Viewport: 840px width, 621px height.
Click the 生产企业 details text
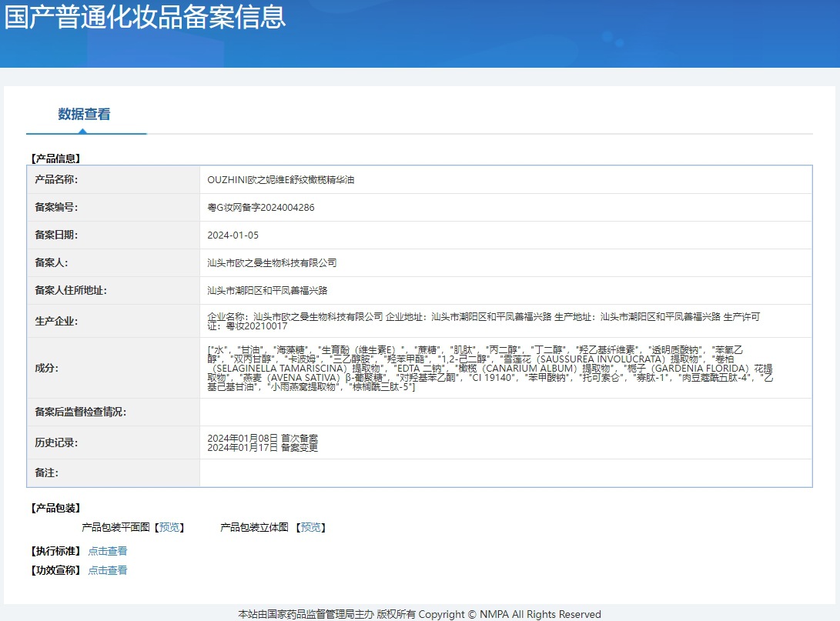pos(484,321)
